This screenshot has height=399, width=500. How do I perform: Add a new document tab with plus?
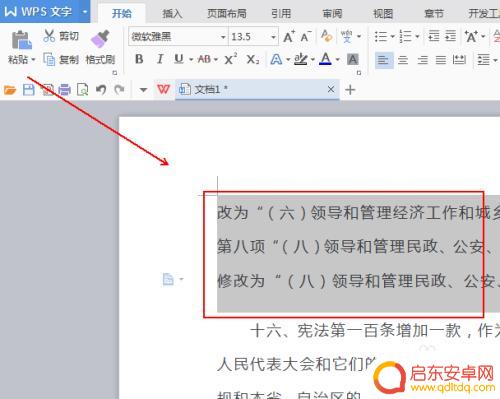350,90
